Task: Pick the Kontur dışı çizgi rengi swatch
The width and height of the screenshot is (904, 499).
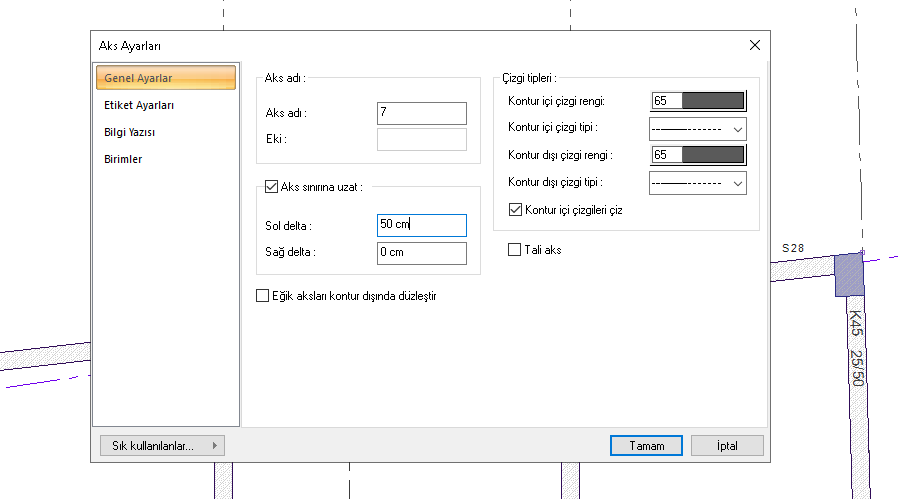Action: click(x=698, y=155)
